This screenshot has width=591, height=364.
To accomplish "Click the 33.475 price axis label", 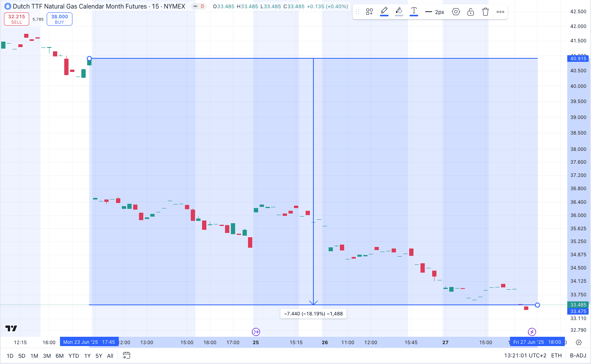I will (578, 311).
